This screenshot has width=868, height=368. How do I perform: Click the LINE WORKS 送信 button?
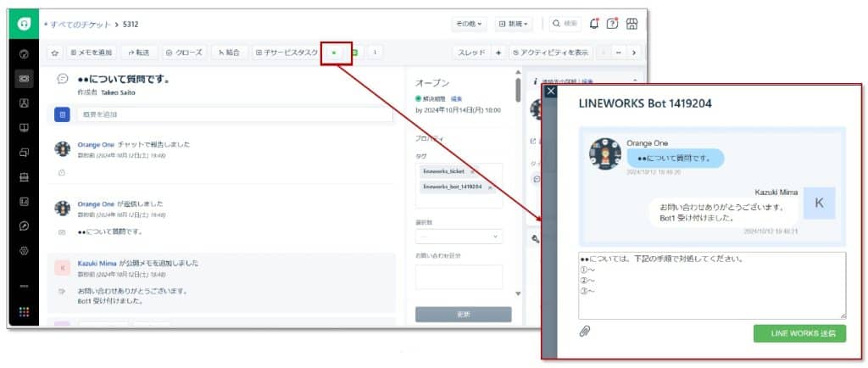799,333
